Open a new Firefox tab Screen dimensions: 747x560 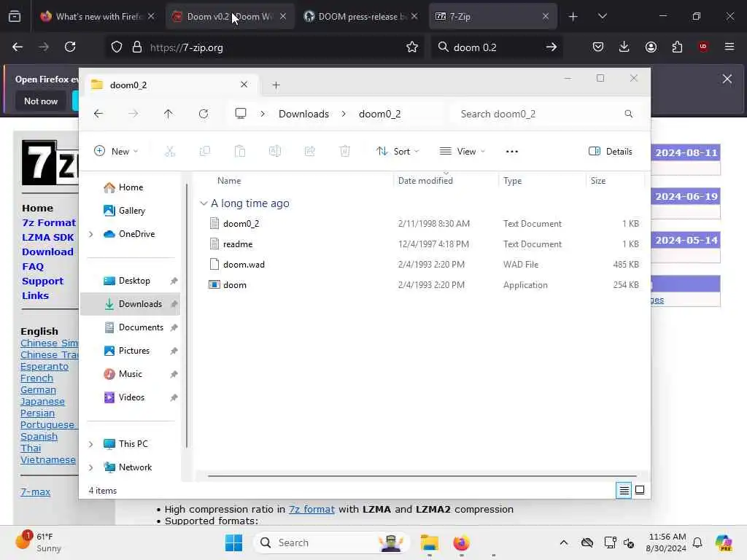pos(573,17)
